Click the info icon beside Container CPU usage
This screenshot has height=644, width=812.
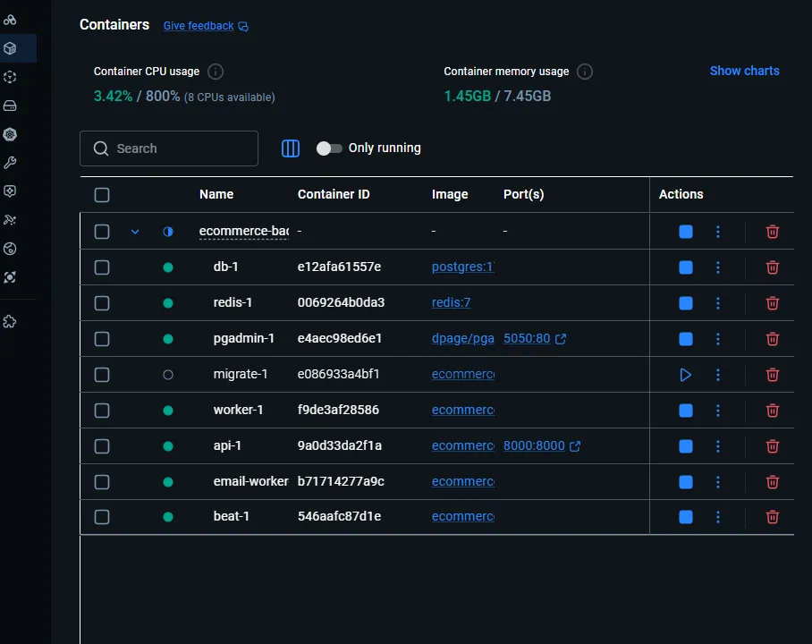coord(216,72)
